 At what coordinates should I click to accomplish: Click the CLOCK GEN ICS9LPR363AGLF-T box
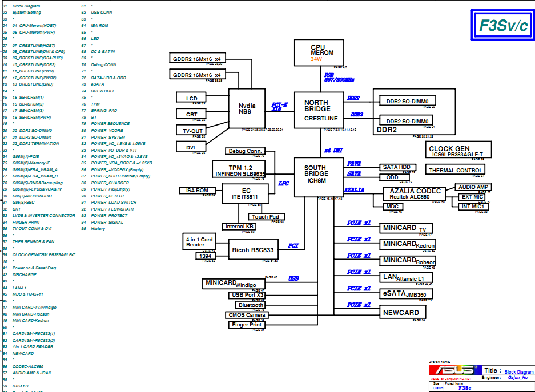point(458,149)
